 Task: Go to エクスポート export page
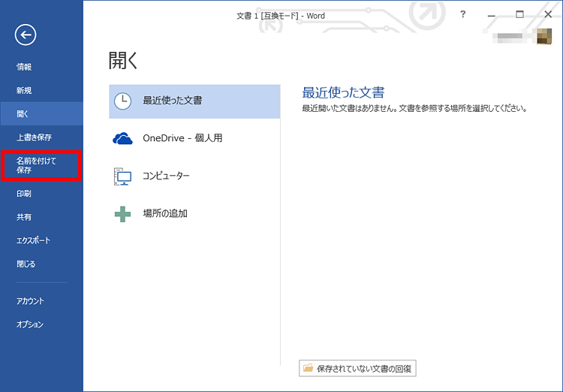point(32,241)
